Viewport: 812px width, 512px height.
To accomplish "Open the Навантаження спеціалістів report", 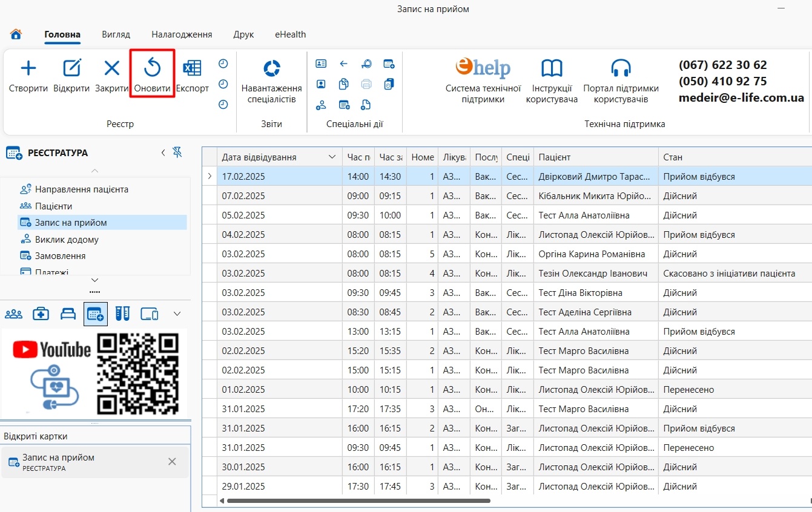I will (271, 82).
